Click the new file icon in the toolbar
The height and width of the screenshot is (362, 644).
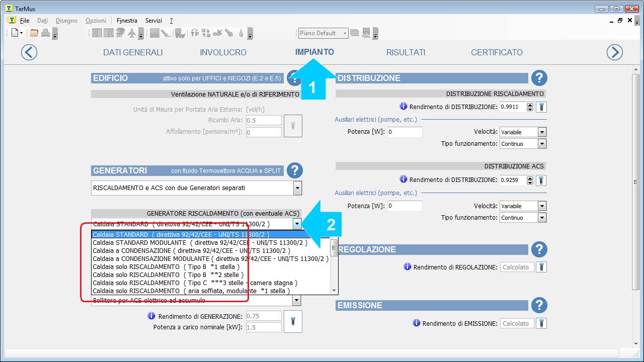point(15,33)
